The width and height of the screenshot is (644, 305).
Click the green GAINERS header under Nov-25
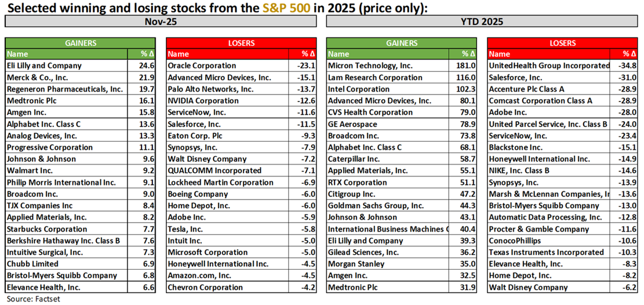[81, 43]
